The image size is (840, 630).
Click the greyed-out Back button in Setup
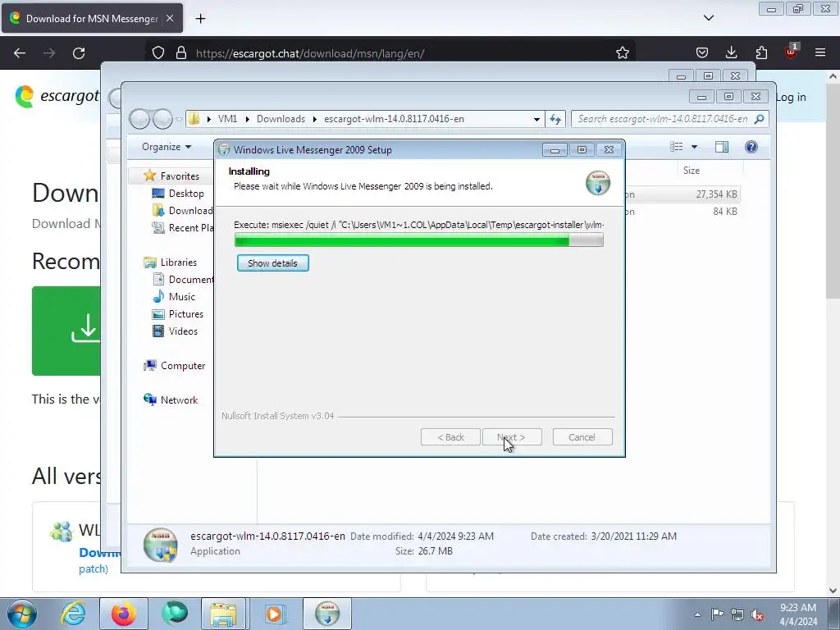pyautogui.click(x=450, y=437)
